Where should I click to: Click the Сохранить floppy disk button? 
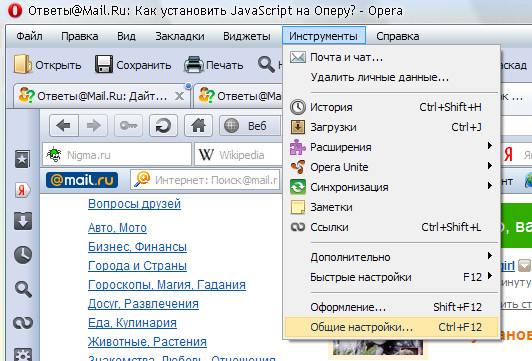point(133,64)
